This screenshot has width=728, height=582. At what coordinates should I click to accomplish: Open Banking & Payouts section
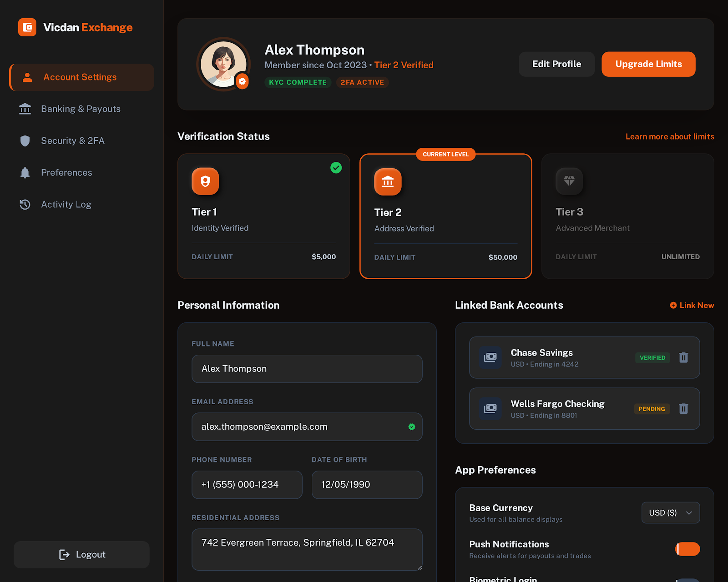click(81, 109)
